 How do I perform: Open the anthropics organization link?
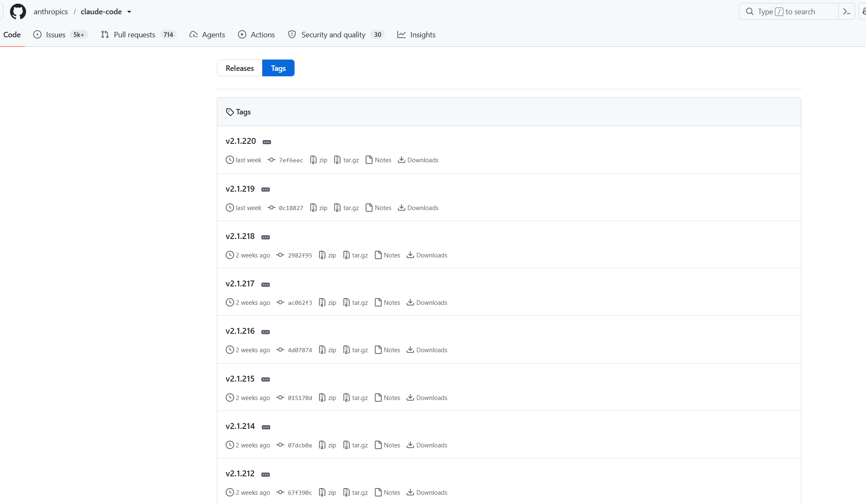51,12
